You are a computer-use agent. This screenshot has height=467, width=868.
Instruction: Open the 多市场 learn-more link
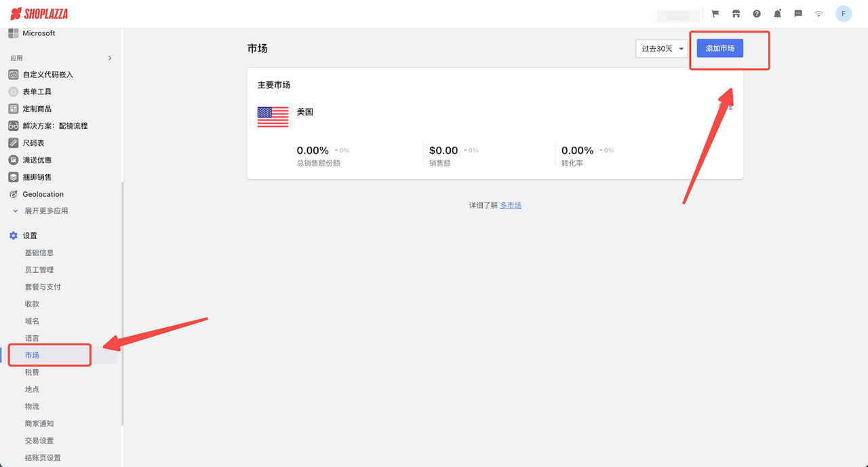511,206
